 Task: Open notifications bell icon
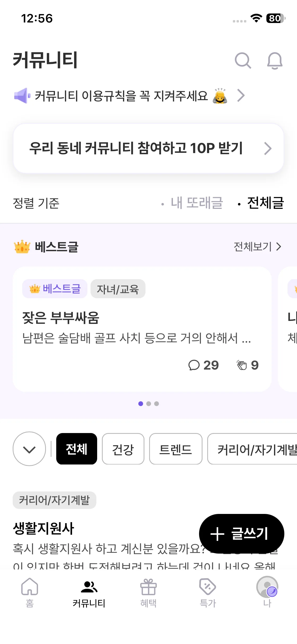(x=275, y=61)
